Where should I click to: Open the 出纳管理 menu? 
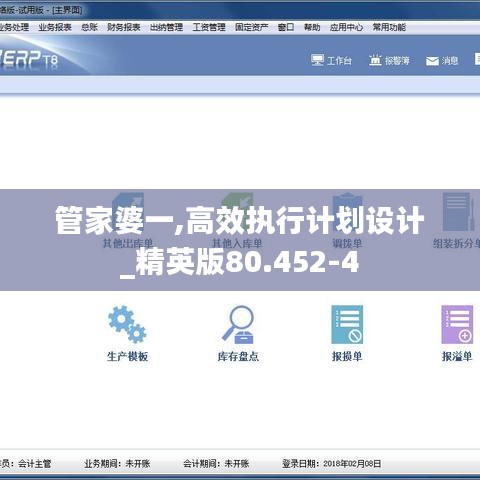(166, 27)
